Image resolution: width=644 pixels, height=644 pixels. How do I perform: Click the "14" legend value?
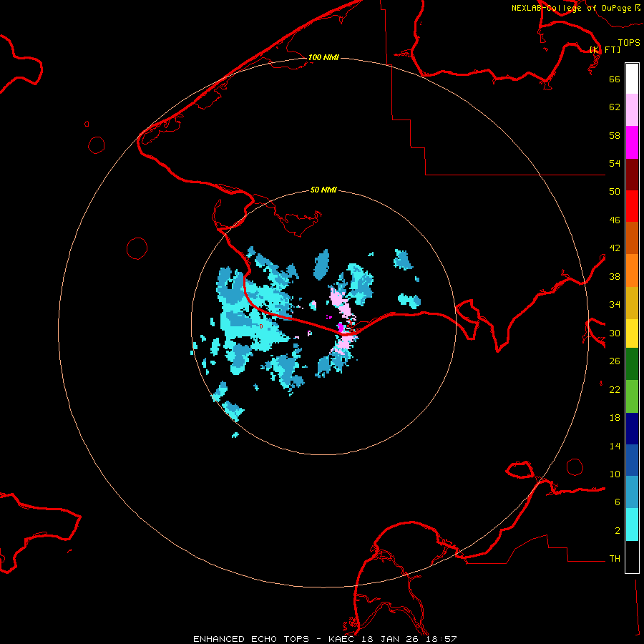(615, 446)
